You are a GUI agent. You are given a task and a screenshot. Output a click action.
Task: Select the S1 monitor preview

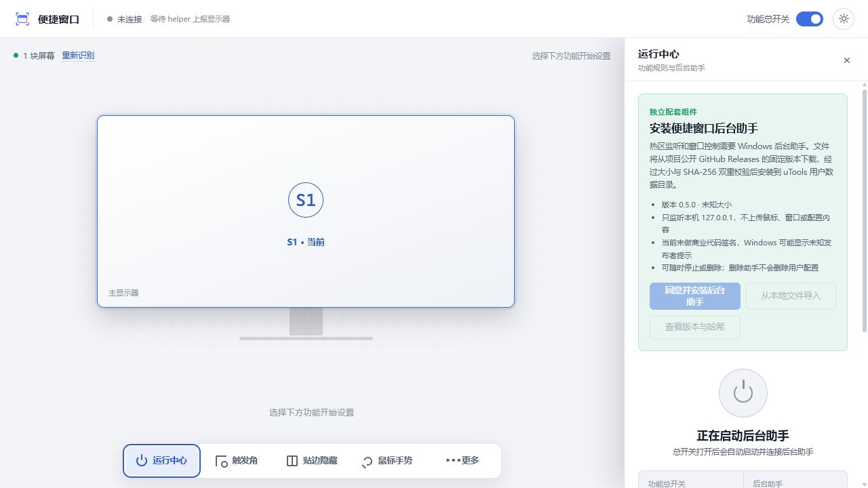click(x=306, y=211)
